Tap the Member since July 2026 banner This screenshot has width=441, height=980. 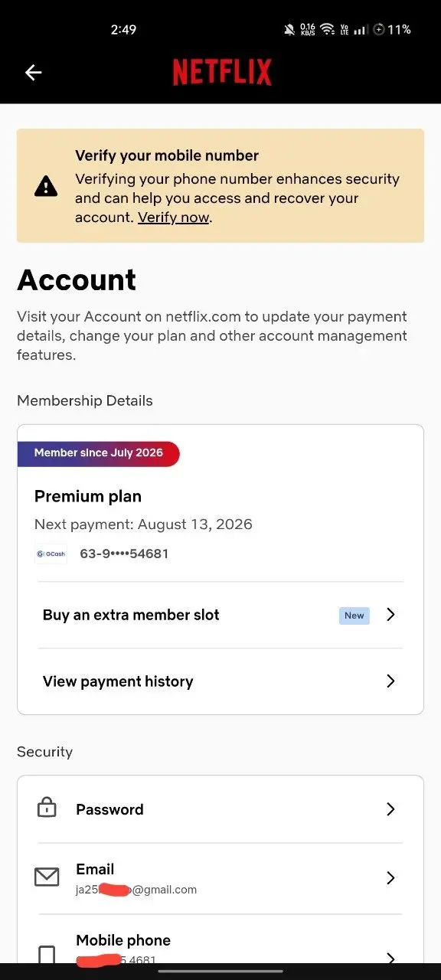[x=99, y=453]
